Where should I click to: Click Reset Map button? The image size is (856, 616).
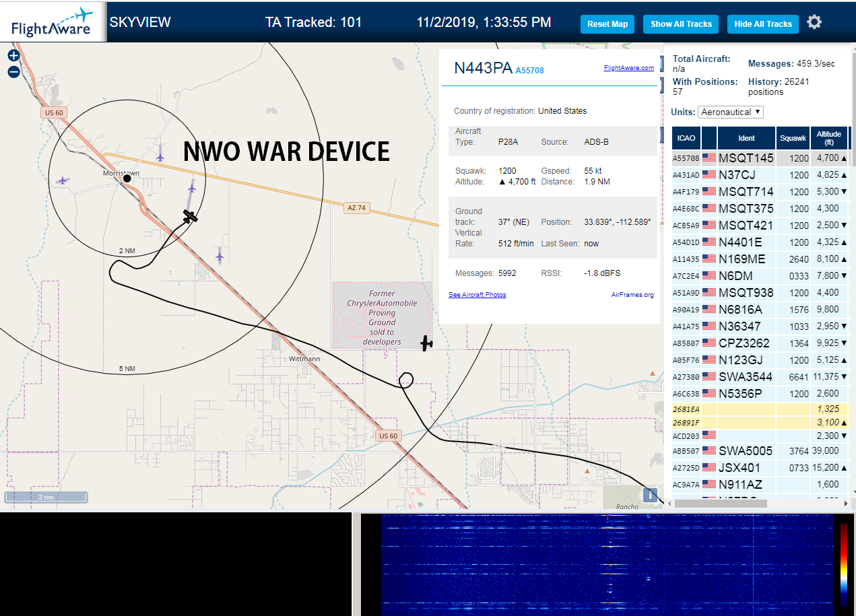607,24
